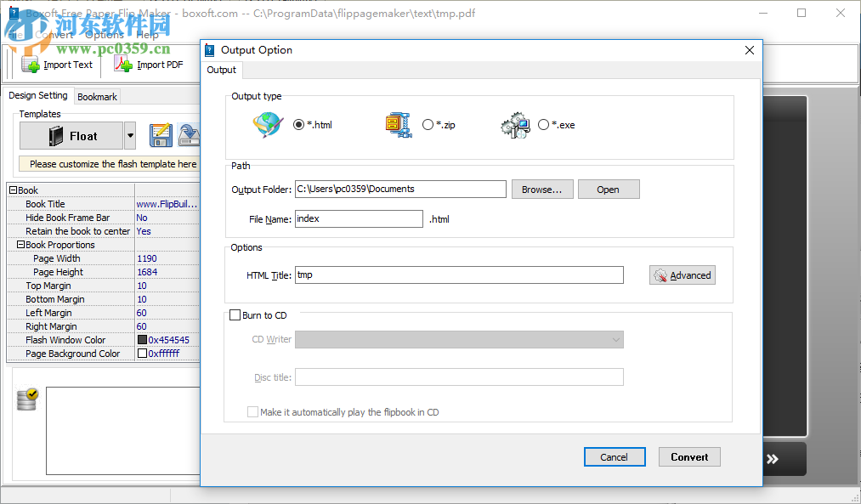
Task: Select Retain the book to center row
Action: (x=104, y=231)
